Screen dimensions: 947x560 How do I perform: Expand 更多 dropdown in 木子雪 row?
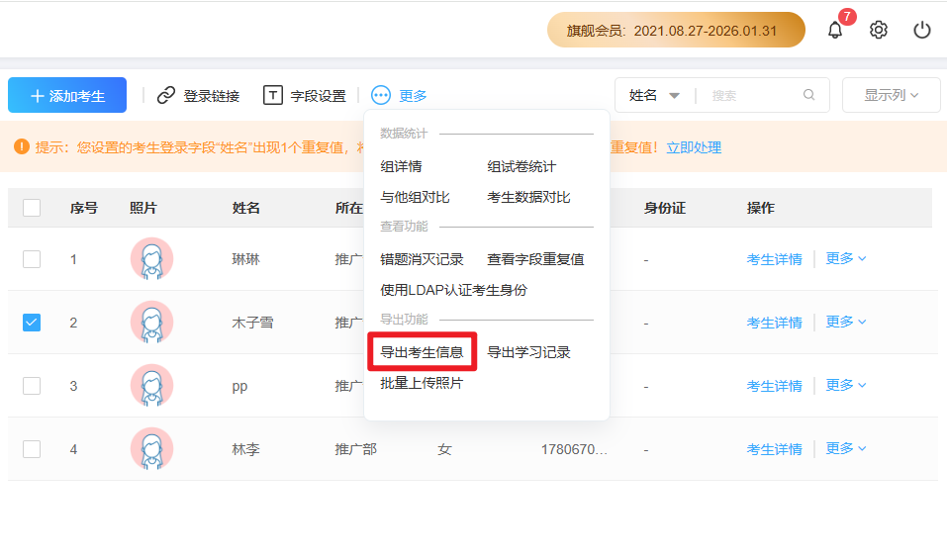pyautogui.click(x=846, y=322)
